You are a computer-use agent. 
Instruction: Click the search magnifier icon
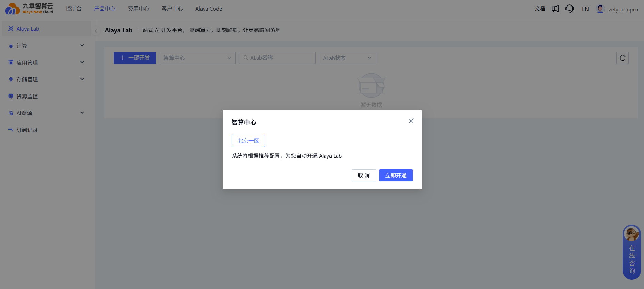(x=246, y=58)
